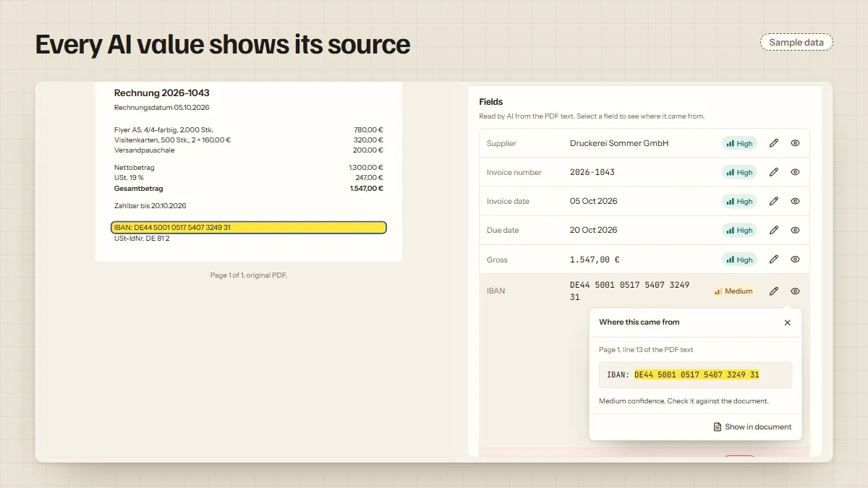The width and height of the screenshot is (868, 488).
Task: Click the USt. 19 % line
Action: tap(249, 177)
